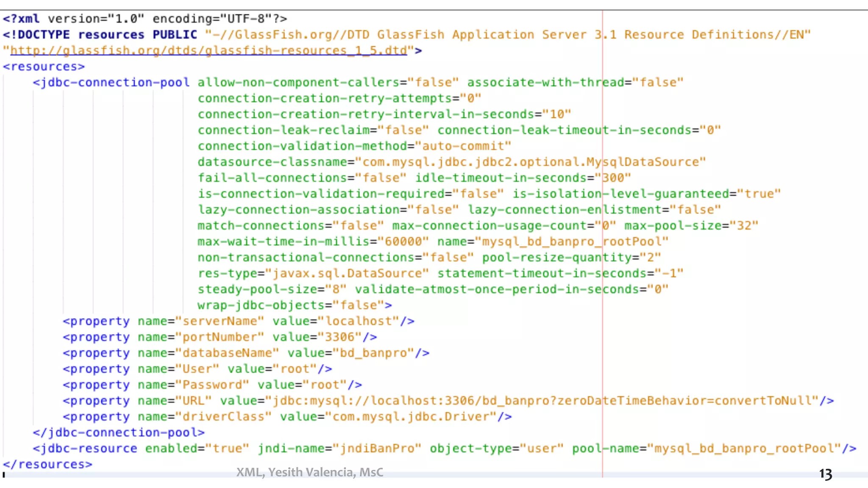
Task: Click max-pool-size "32" value
Action: [743, 226]
